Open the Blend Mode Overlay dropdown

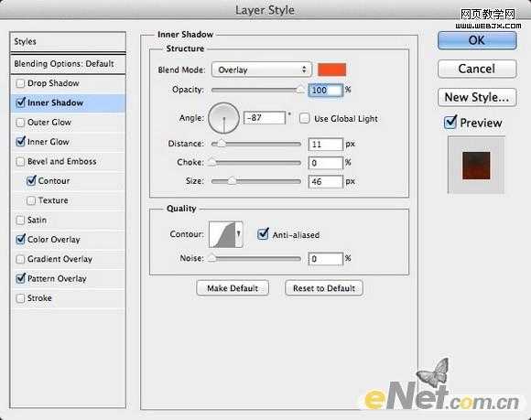tap(262, 70)
